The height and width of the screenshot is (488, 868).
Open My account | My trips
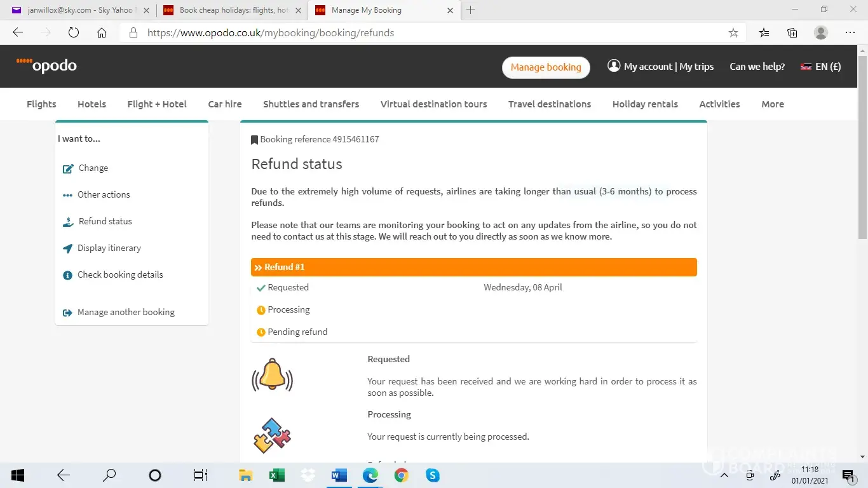[x=661, y=66]
